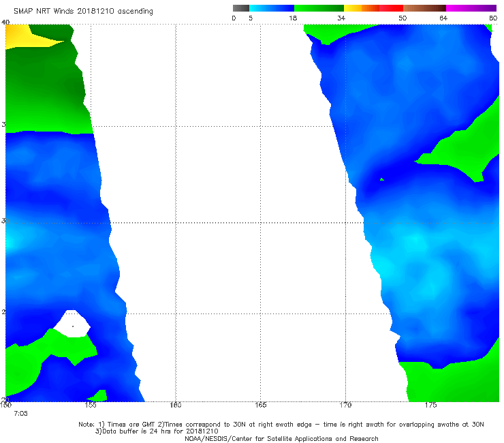504x443 pixels.
Task: Click the "5" label under the color bar
Action: (251, 18)
